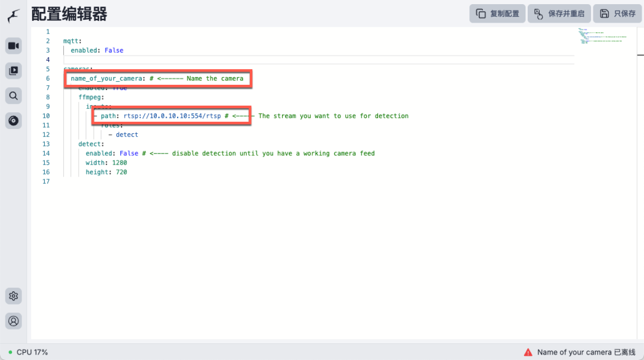This screenshot has height=360, width=644.
Task: Click the CPU 17% status text
Action: coord(32,352)
